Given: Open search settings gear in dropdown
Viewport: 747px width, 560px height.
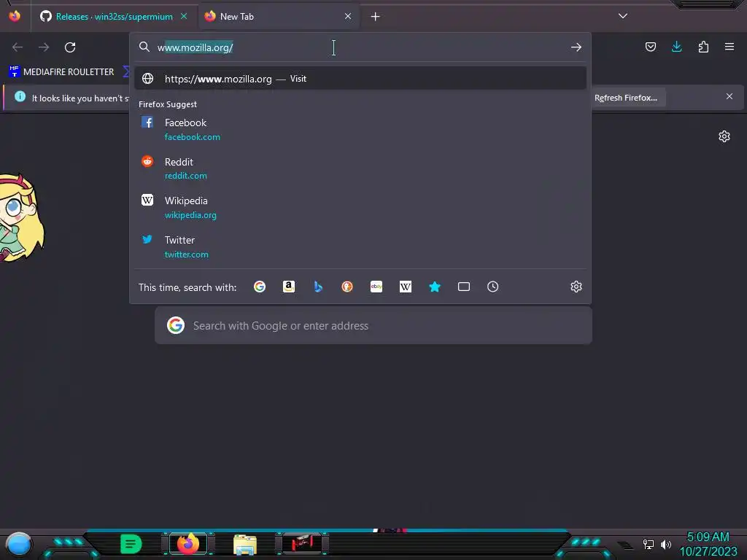Looking at the screenshot, I should click(x=576, y=287).
